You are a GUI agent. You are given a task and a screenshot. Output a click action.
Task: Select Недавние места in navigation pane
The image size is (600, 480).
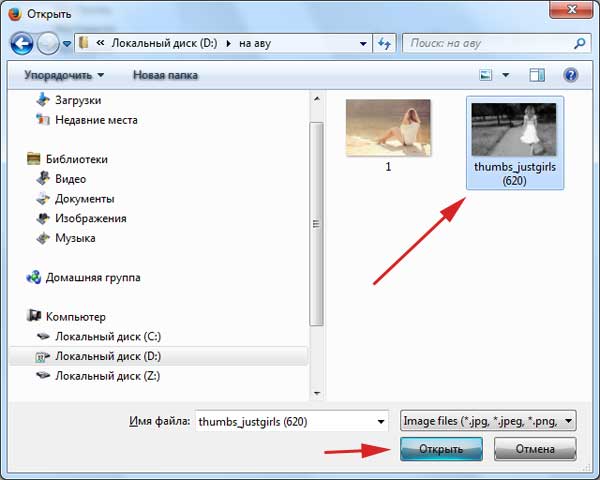(96, 120)
